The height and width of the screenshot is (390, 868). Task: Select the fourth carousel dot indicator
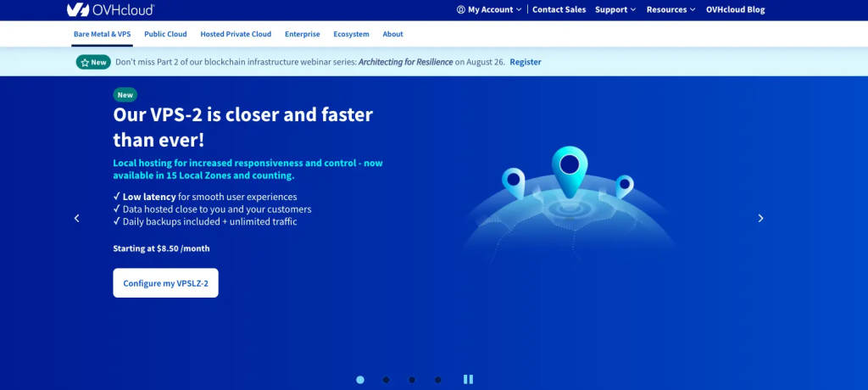(x=438, y=380)
